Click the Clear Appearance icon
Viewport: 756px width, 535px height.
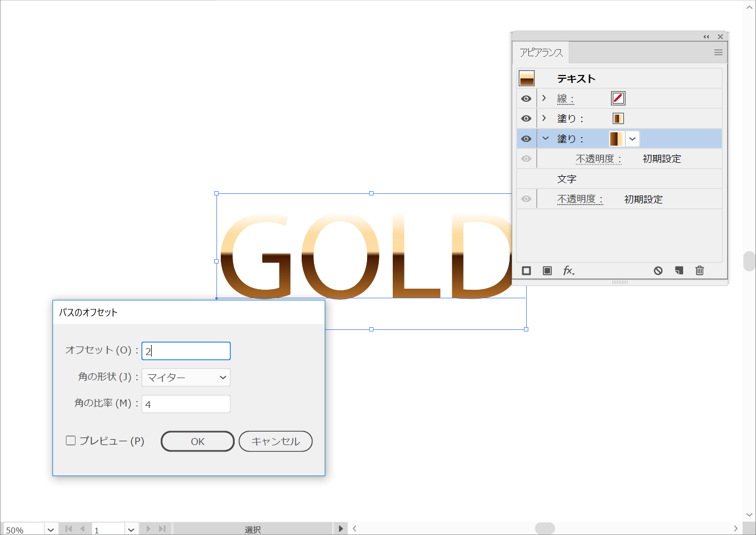point(658,271)
